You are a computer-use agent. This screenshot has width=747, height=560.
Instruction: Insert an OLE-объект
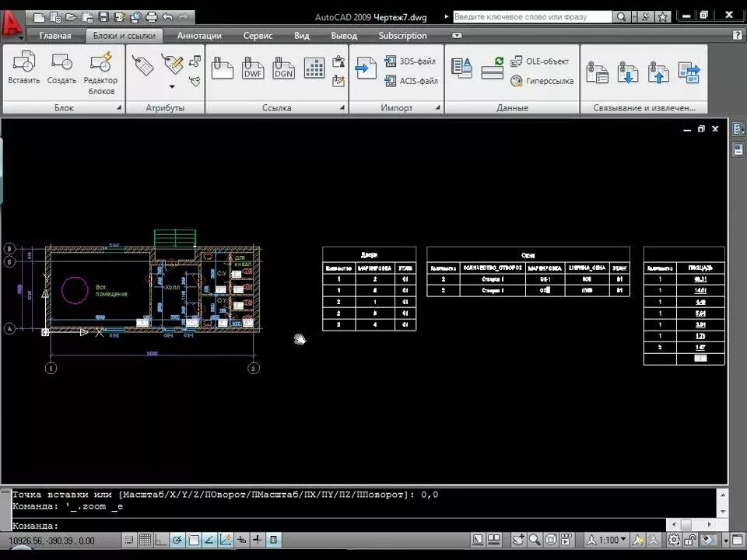pos(540,61)
